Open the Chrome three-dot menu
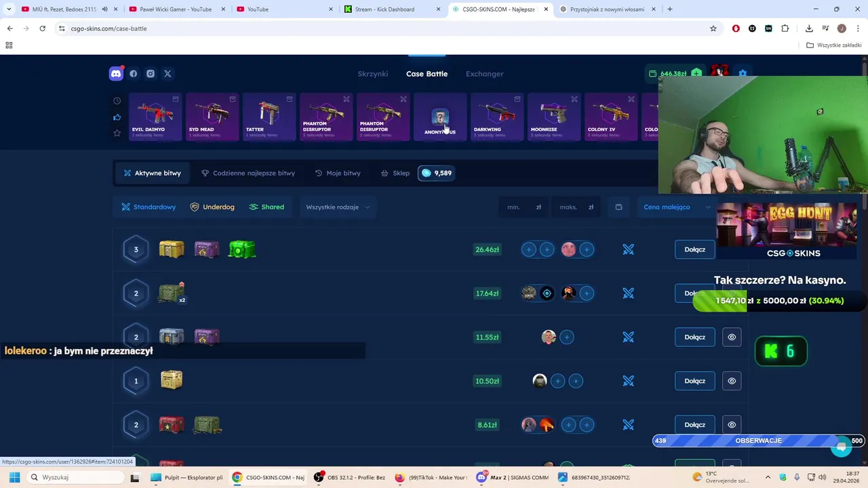Screen dimensions: 868x488 click(x=857, y=28)
